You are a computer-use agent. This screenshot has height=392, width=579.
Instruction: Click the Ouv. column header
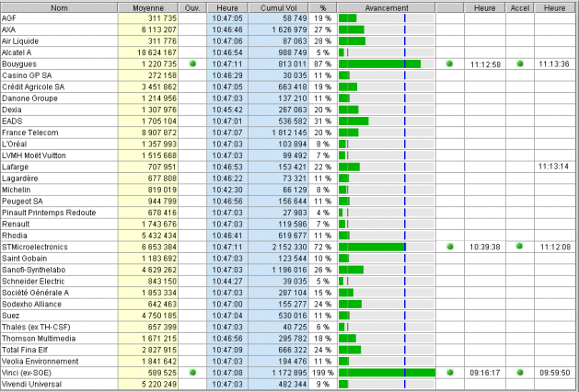tap(192, 7)
